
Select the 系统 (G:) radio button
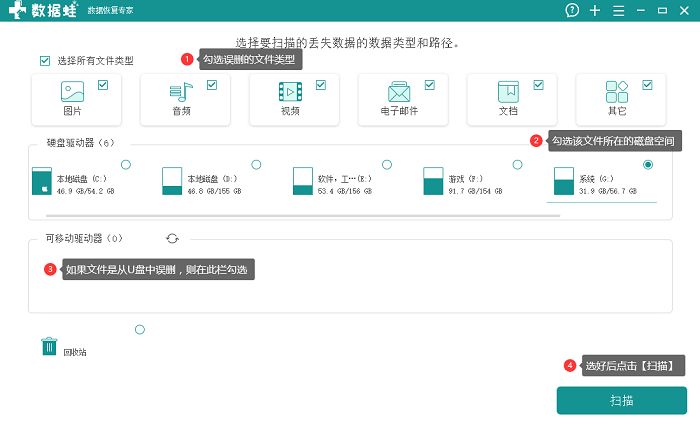coord(648,165)
